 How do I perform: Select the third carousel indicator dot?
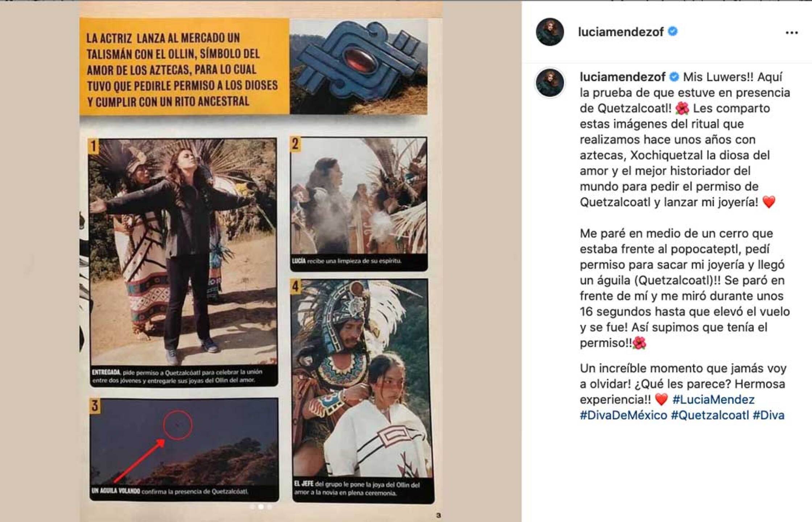(269, 507)
